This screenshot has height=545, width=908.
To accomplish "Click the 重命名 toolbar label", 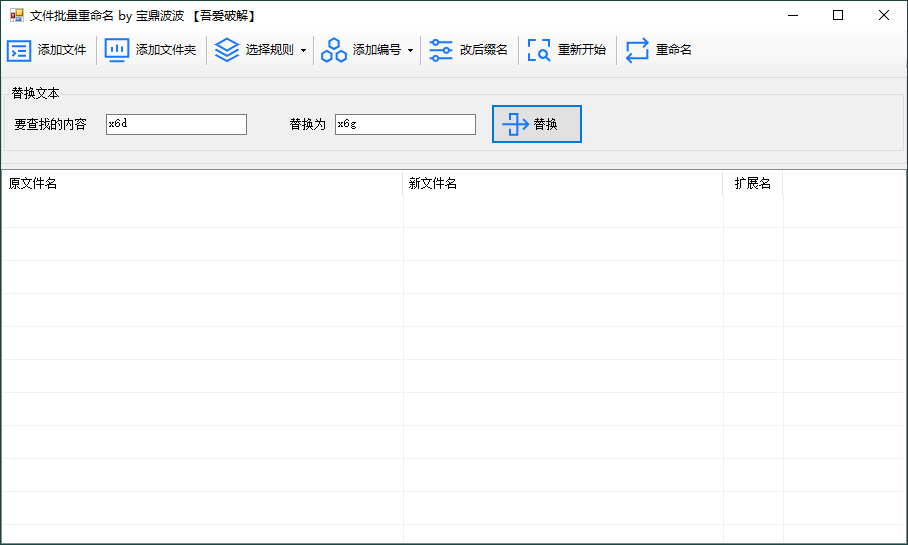I will pyautogui.click(x=674, y=51).
